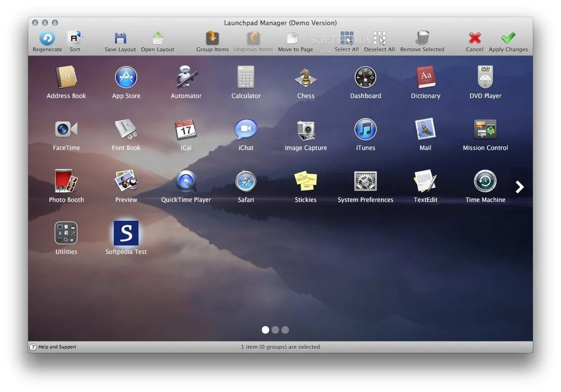Select the Dictionary icon
561x392 pixels.
[425, 77]
